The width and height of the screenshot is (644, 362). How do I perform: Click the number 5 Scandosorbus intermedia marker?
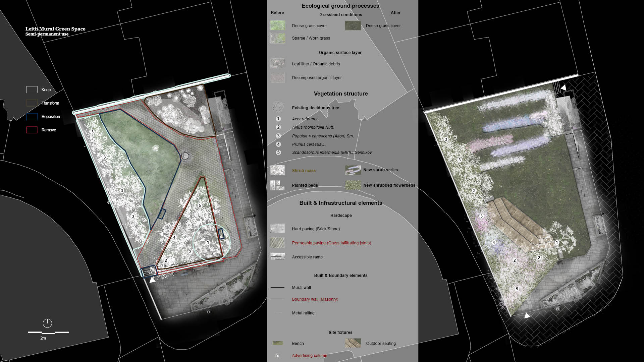(x=278, y=152)
